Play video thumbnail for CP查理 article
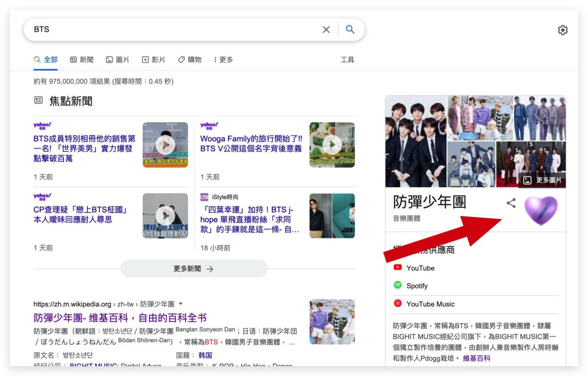Screen dimensions: 588x376 pos(165,216)
